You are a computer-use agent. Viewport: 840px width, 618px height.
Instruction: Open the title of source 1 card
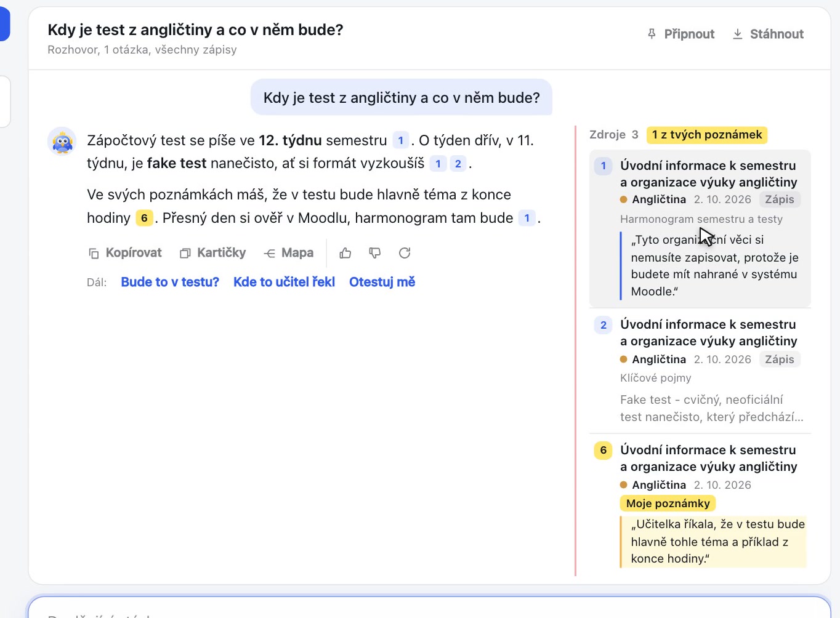[x=709, y=174]
